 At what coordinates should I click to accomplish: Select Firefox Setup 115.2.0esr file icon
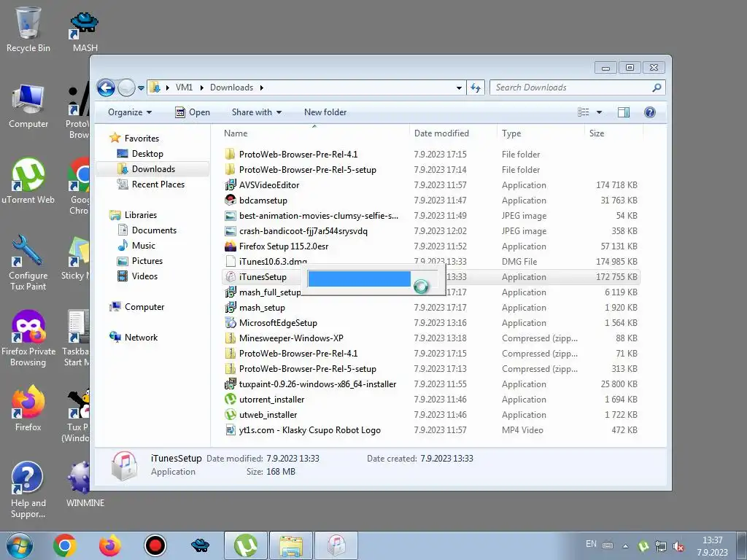tap(231, 246)
